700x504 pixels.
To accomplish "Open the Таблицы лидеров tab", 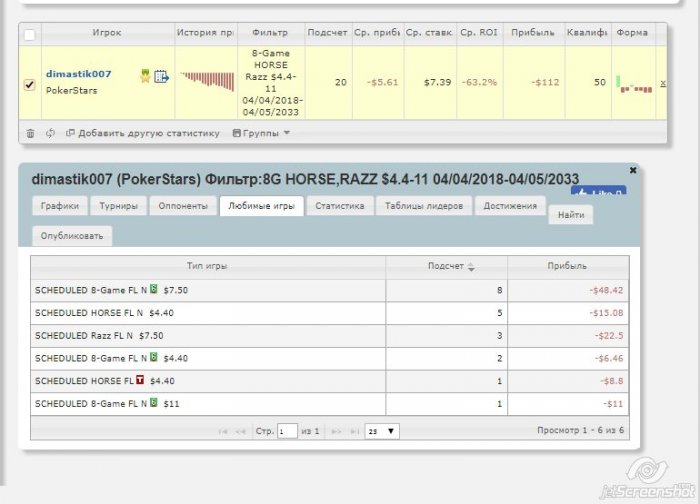I will pos(424,206).
